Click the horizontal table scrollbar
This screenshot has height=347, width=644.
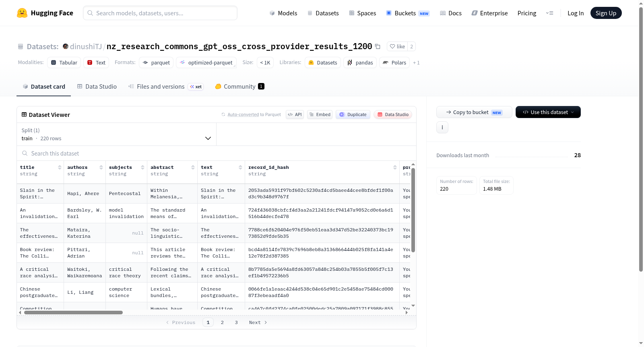coord(73,312)
